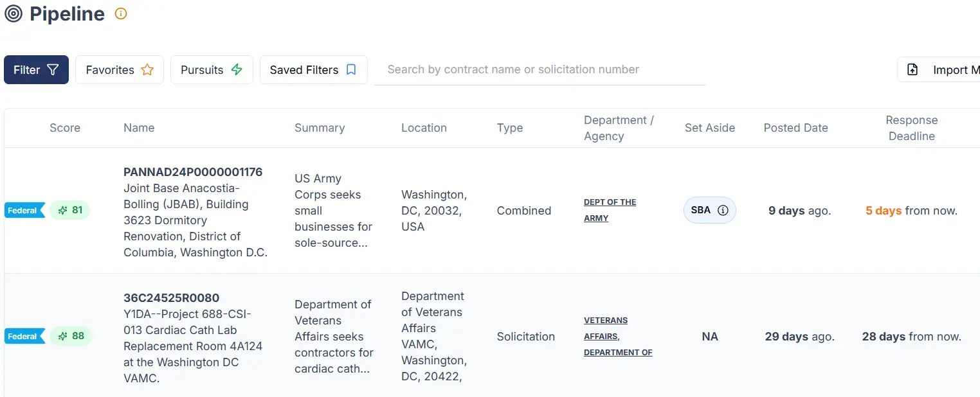Click the green lightning icon on Pursuits
Image resolution: width=980 pixels, height=397 pixels.
click(x=239, y=69)
